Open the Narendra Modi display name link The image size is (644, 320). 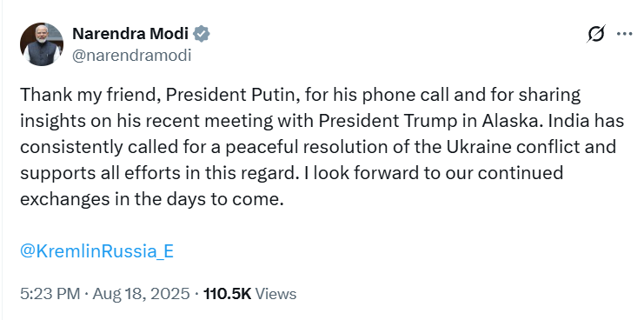130,34
